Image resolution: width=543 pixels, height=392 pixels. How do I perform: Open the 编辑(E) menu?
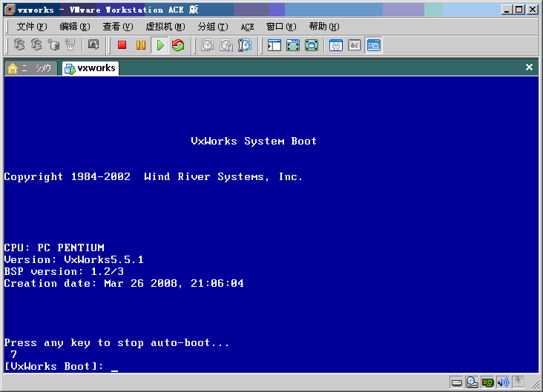coord(75,27)
